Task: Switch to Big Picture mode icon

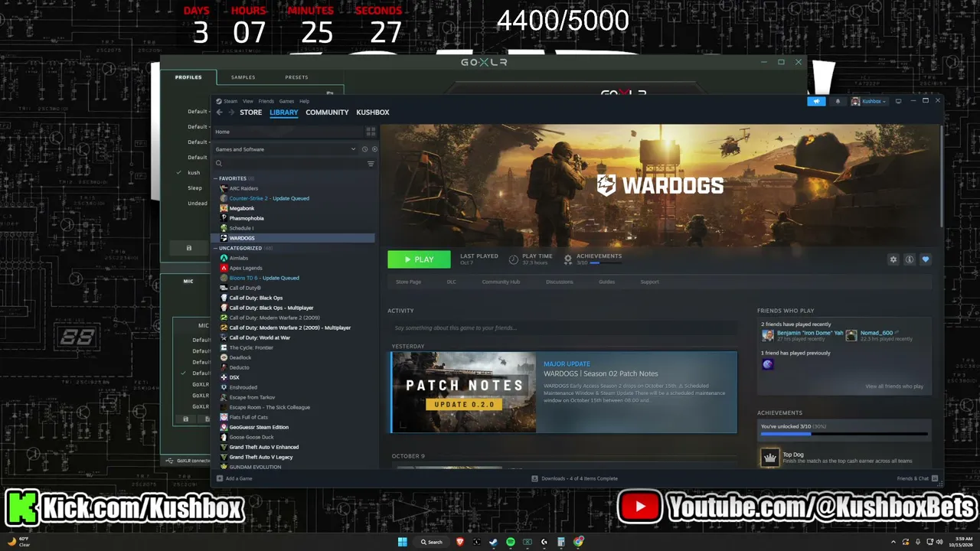Action: click(898, 101)
